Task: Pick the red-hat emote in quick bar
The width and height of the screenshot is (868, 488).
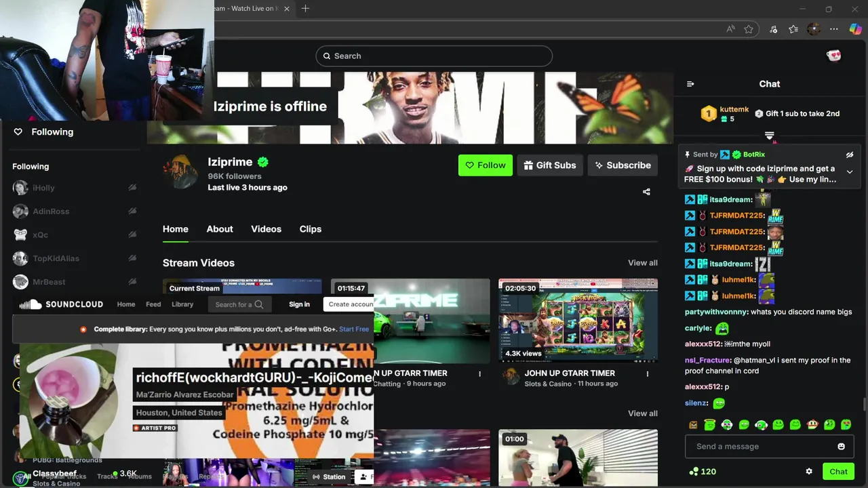Action: (x=812, y=425)
